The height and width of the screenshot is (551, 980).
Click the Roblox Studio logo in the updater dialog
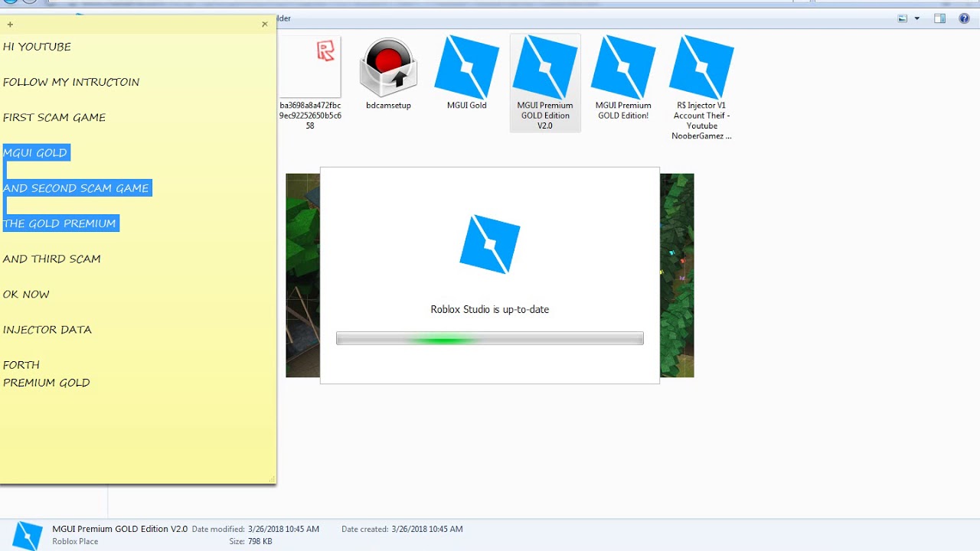point(490,243)
